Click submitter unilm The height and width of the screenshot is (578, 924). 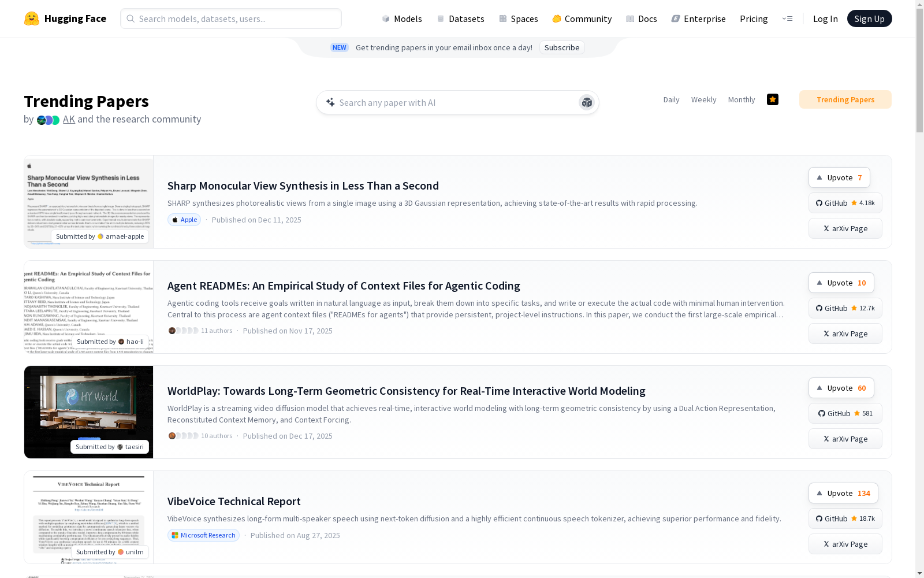(x=110, y=552)
